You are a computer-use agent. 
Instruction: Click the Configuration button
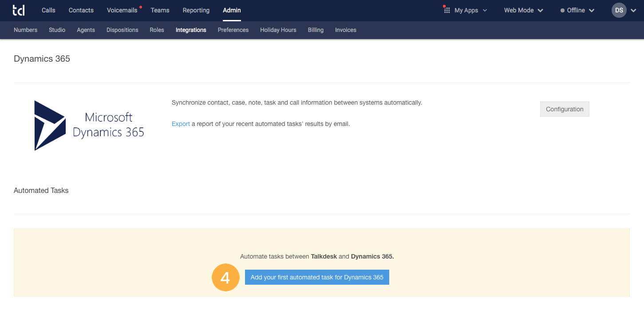coord(565,109)
